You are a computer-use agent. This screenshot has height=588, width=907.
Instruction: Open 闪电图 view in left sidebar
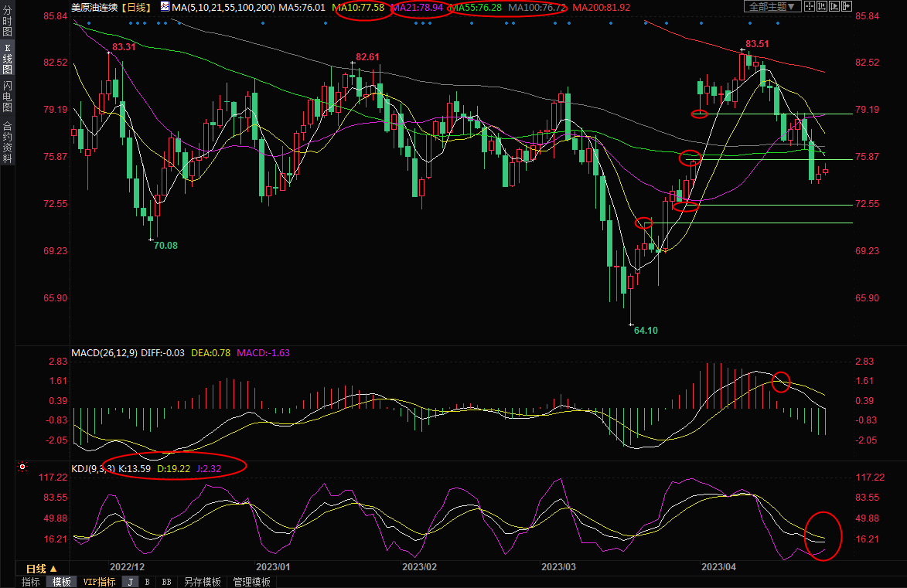point(7,97)
